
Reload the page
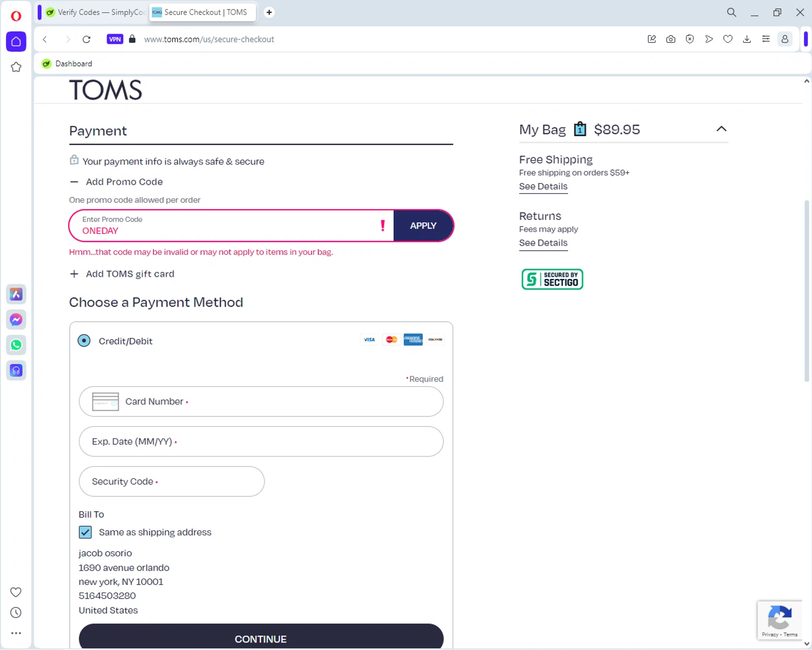(x=86, y=39)
